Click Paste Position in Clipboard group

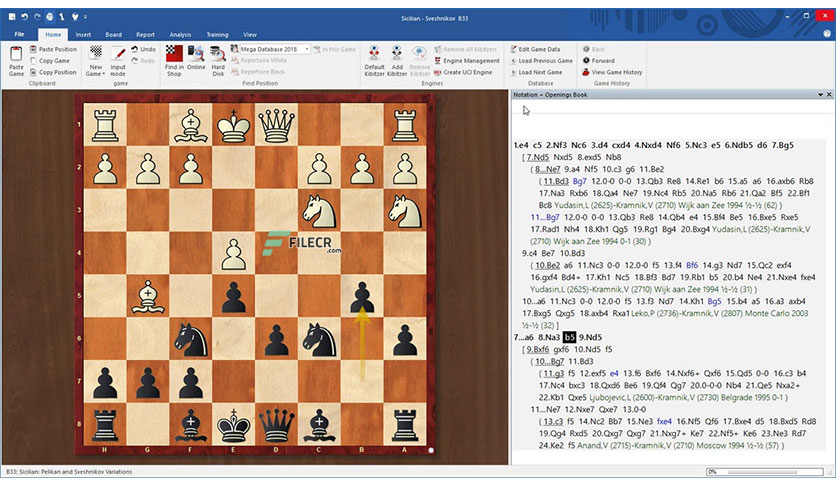tap(53, 49)
